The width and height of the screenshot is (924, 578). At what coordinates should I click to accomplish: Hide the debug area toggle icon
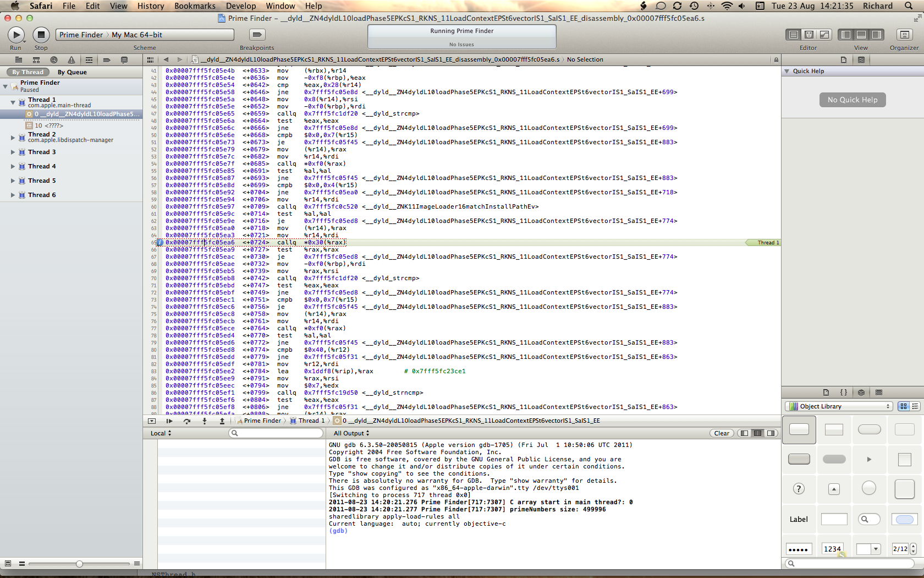pyautogui.click(x=152, y=421)
